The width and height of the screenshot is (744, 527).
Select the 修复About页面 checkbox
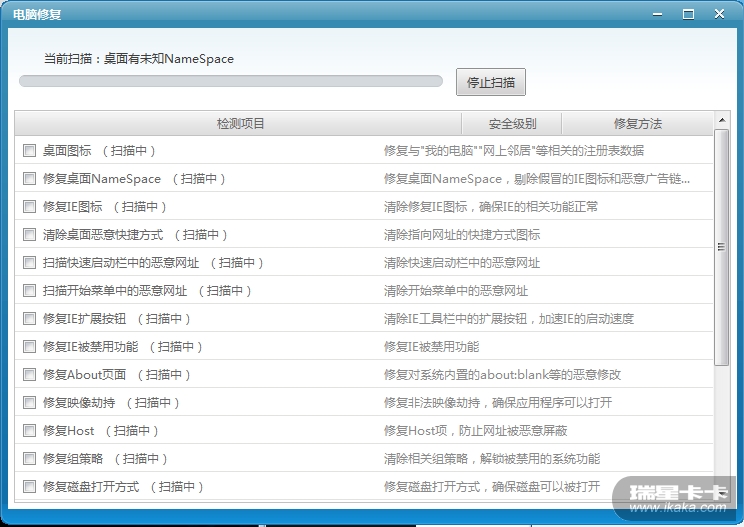[x=29, y=375]
